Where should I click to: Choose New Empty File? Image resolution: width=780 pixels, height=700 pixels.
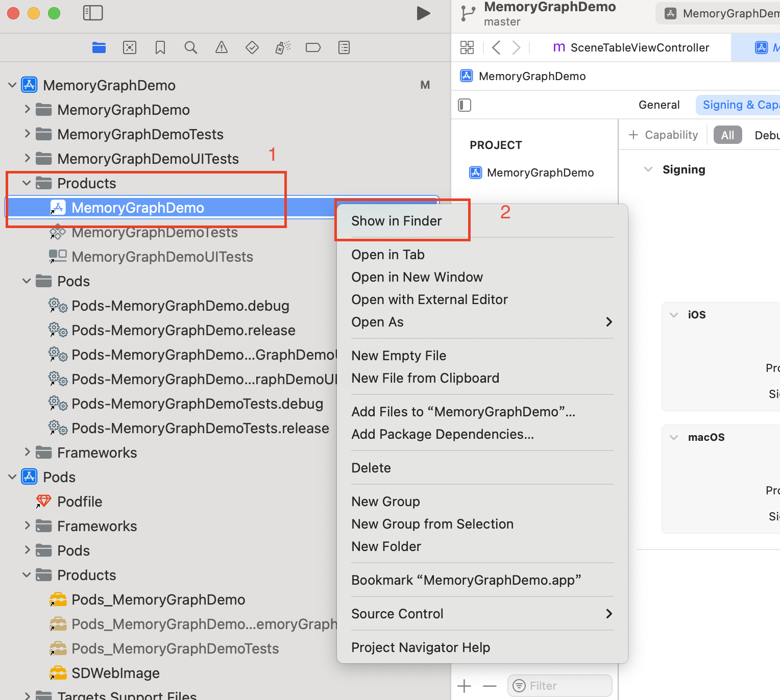coord(399,356)
